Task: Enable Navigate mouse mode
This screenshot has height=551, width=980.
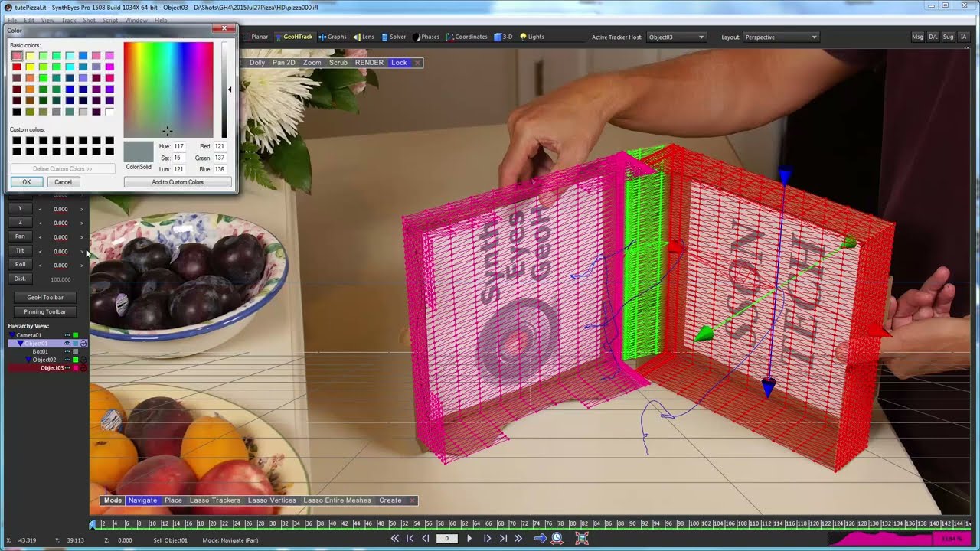Action: (142, 500)
